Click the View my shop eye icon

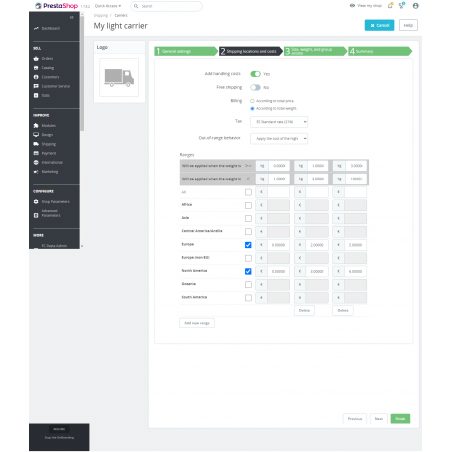click(x=352, y=6)
